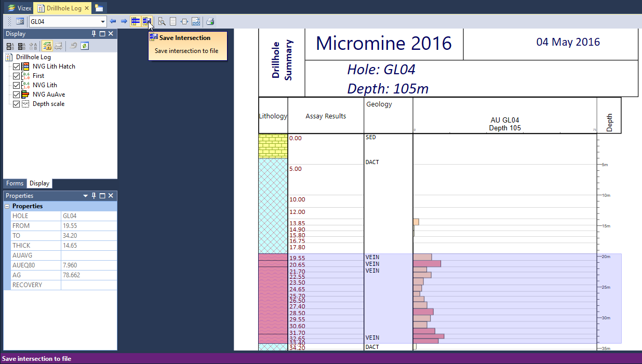The height and width of the screenshot is (364, 642).
Task: Click third greyed Display panel toolbar icon
Action: [33, 46]
